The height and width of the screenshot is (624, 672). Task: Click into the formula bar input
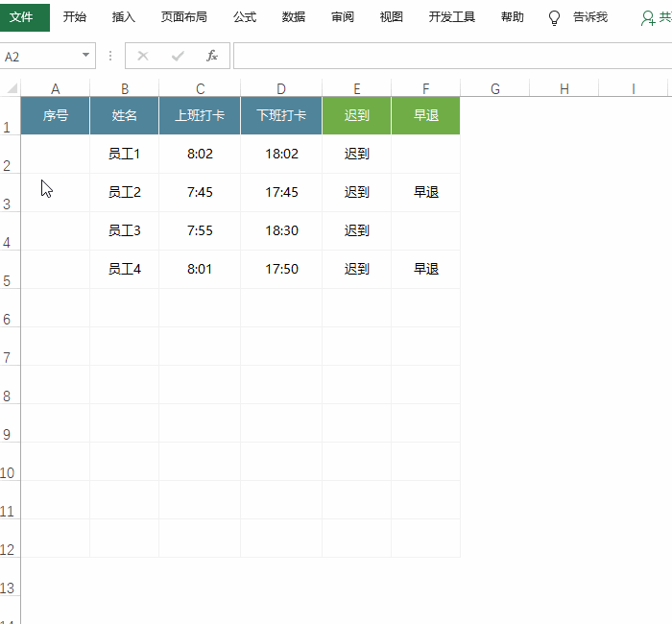451,56
